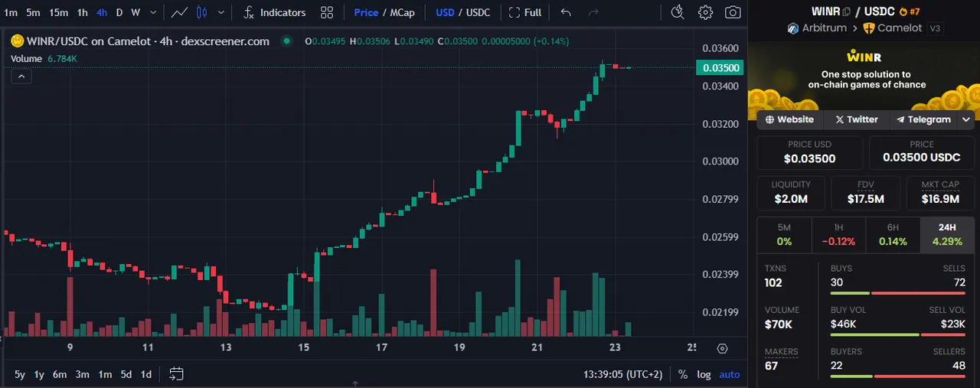The image size is (980, 388).
Task: Expand the social links chevron dropdown
Action: point(966,119)
